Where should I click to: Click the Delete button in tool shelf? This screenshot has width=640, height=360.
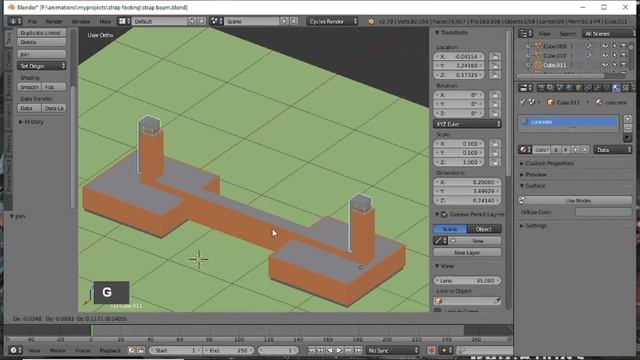pos(42,42)
